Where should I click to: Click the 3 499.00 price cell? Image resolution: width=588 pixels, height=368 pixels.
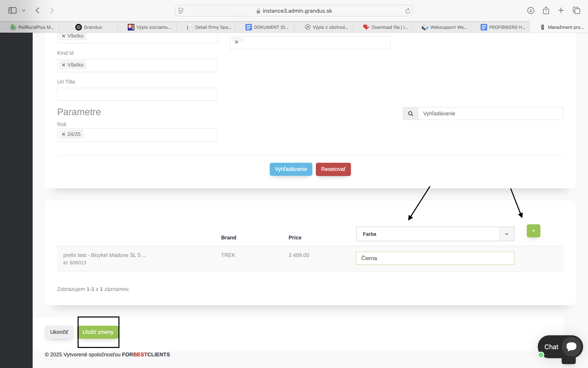[x=299, y=255]
